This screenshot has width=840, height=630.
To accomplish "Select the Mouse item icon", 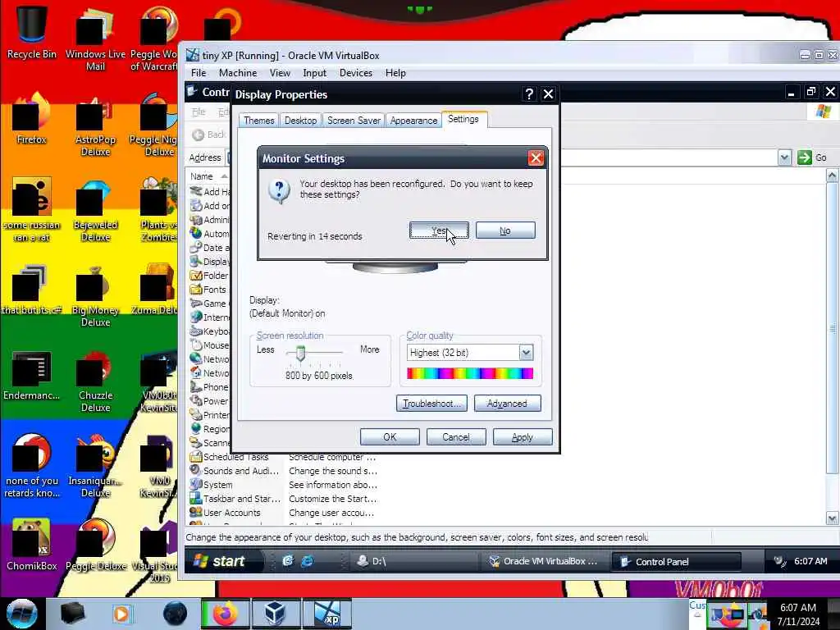I will coord(195,345).
